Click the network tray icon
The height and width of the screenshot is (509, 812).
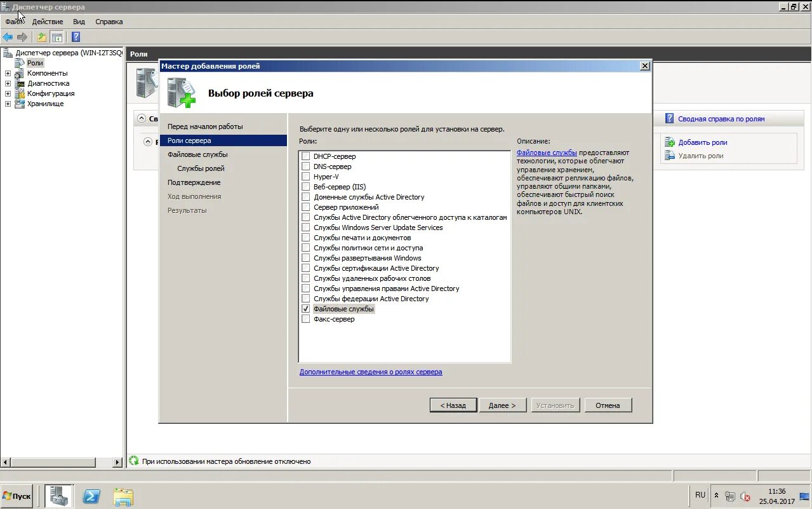click(730, 496)
